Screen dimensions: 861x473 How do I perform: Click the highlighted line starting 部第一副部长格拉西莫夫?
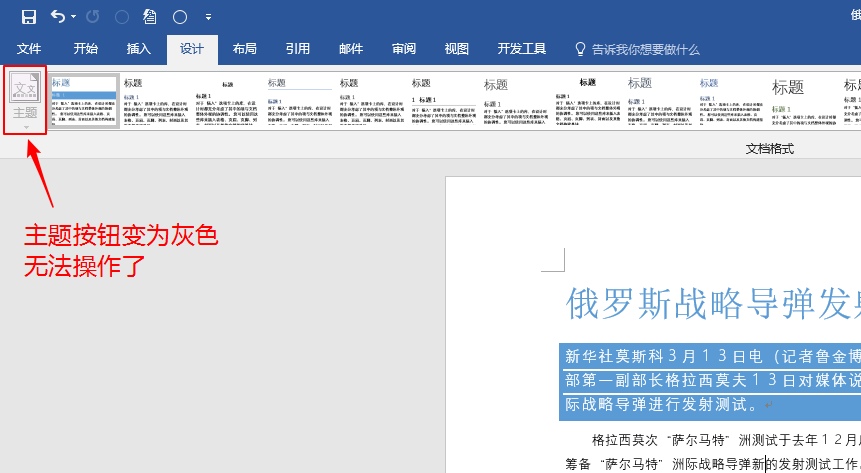[713, 380]
